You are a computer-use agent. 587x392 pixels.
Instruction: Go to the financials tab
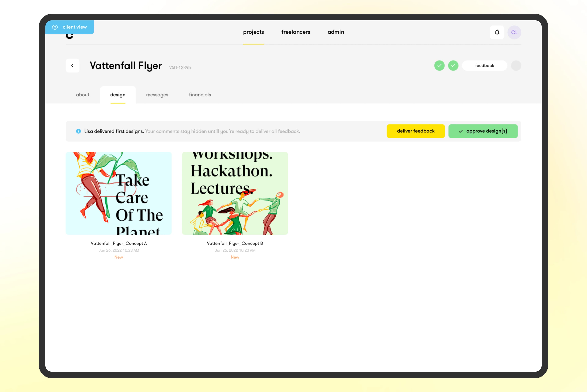[x=200, y=95]
